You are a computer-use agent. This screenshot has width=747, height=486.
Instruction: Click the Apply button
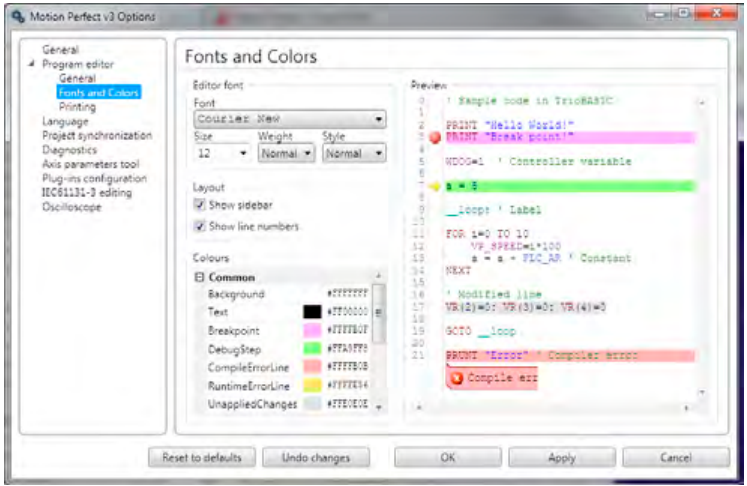click(562, 458)
